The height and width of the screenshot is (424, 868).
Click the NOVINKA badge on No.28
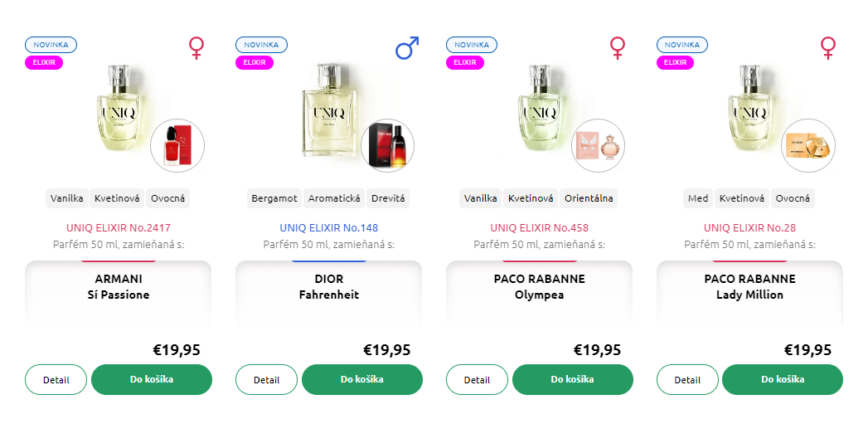point(682,45)
